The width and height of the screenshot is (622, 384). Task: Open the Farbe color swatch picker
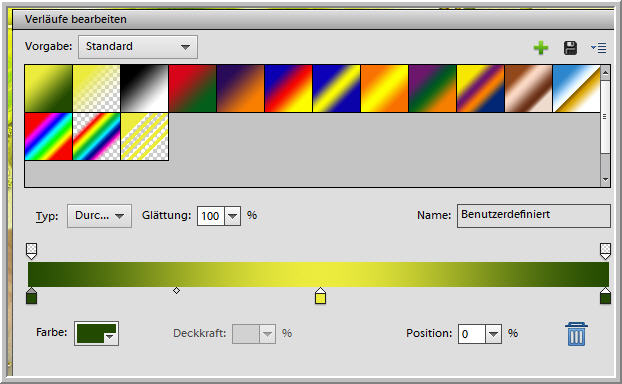point(96,334)
